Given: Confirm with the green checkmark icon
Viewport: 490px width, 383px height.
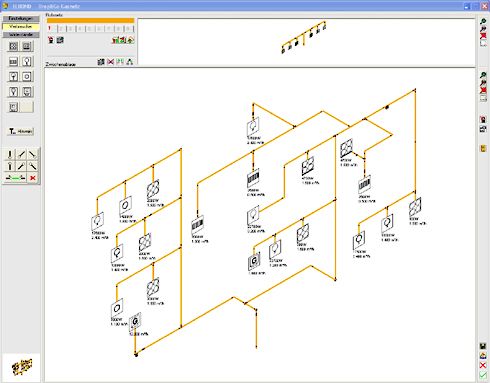Looking at the screenshot, I should [x=483, y=375].
